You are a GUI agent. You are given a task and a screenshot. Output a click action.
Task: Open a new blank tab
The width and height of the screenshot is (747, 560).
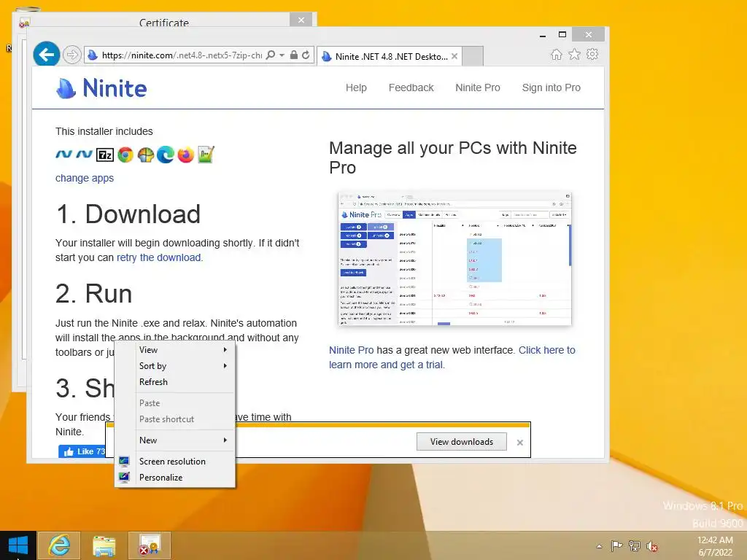tap(473, 56)
